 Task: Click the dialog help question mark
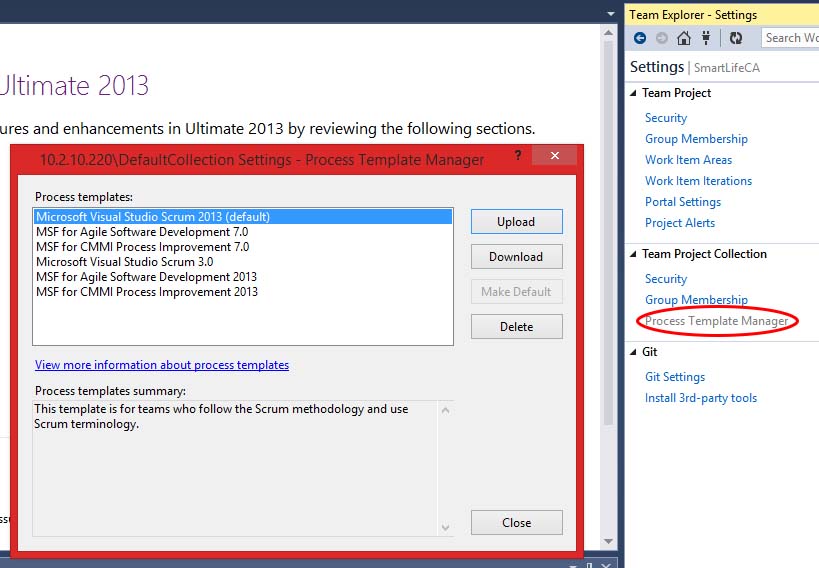(x=518, y=155)
